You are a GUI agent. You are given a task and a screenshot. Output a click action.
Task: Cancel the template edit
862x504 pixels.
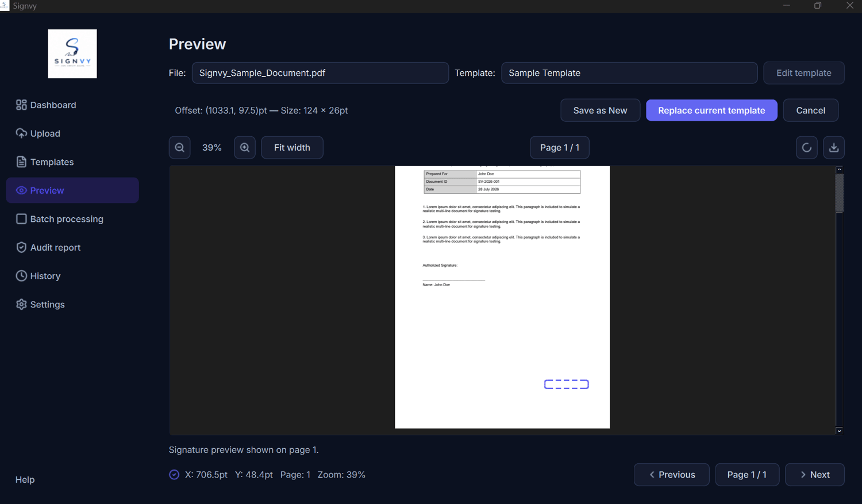pos(810,110)
